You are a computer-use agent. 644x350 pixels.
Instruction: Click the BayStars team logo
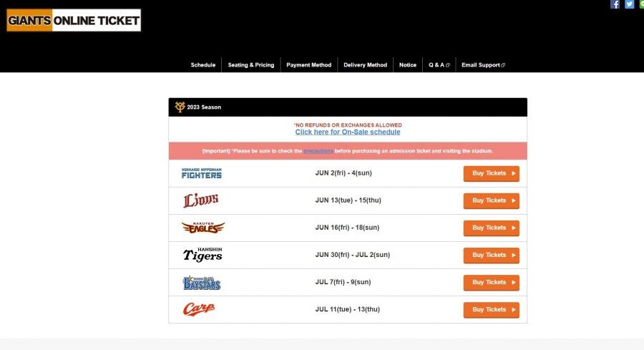point(202,283)
